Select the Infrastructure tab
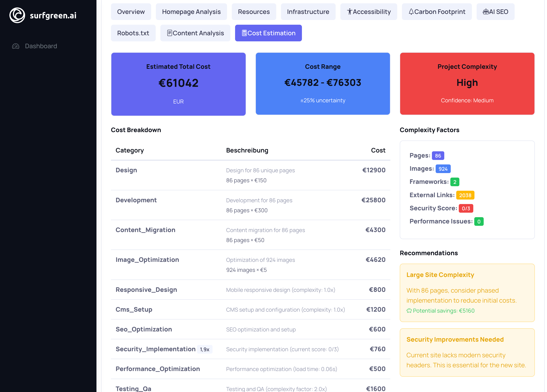 (x=308, y=12)
